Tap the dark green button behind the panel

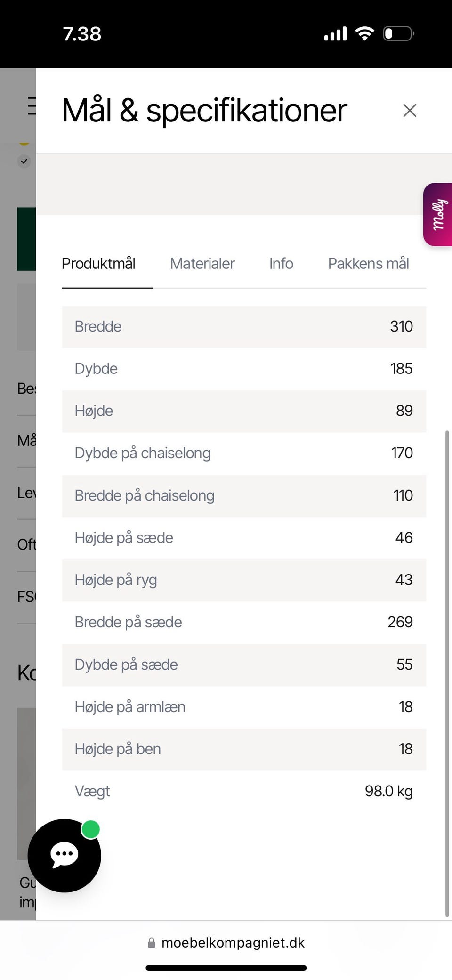click(27, 239)
